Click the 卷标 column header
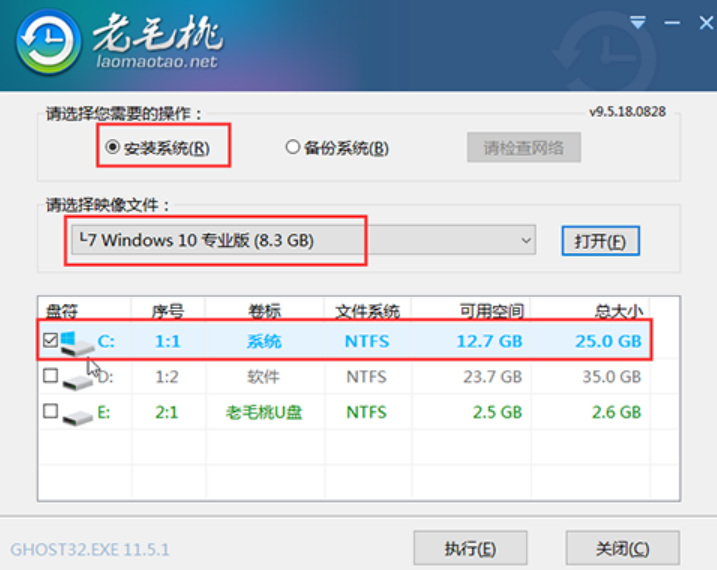The image size is (717, 570). (x=264, y=311)
